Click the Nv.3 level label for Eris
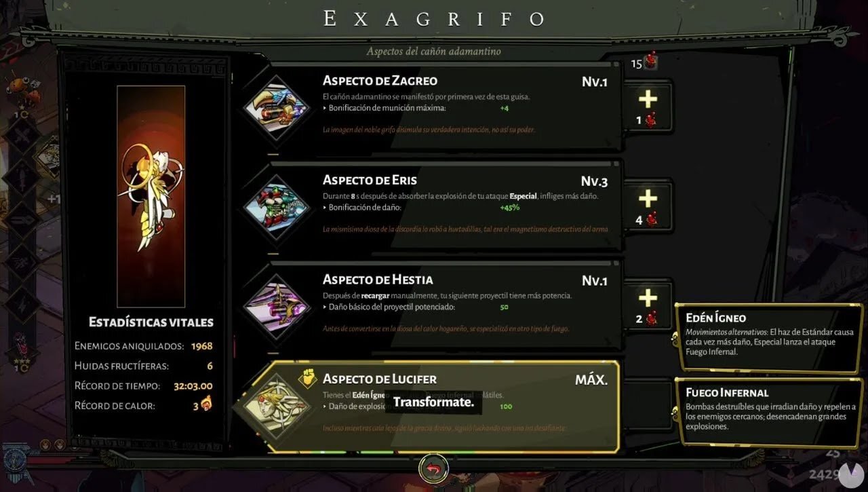868x492 pixels. pos(594,181)
